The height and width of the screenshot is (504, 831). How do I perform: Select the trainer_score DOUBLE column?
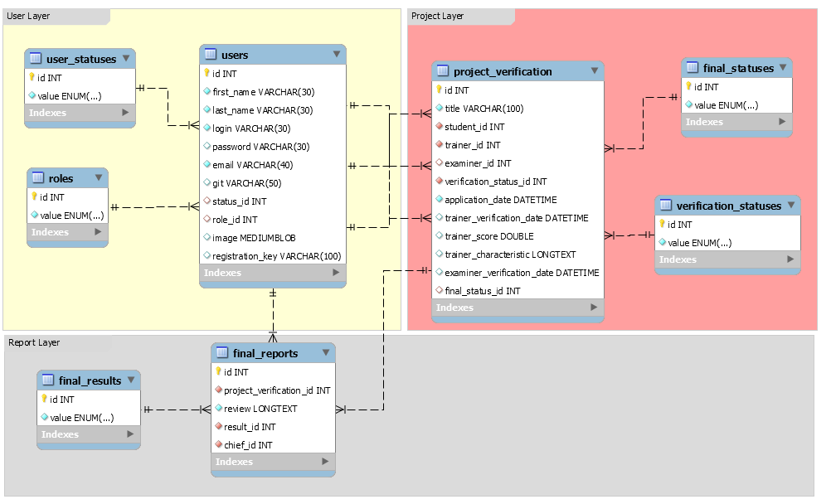point(518,236)
